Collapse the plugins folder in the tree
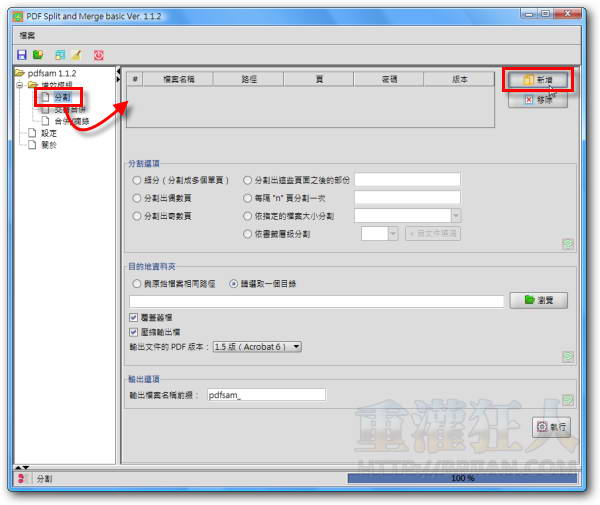The width and height of the screenshot is (600, 505). click(x=20, y=85)
